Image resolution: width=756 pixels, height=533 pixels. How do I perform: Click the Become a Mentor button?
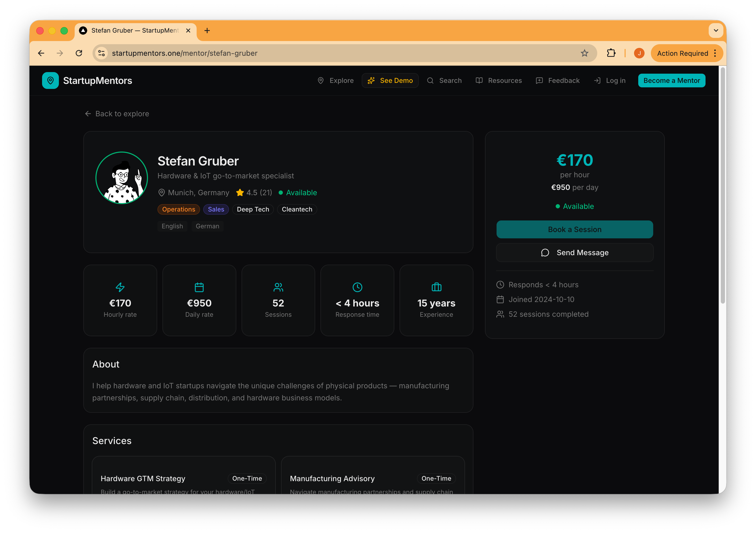coord(672,81)
